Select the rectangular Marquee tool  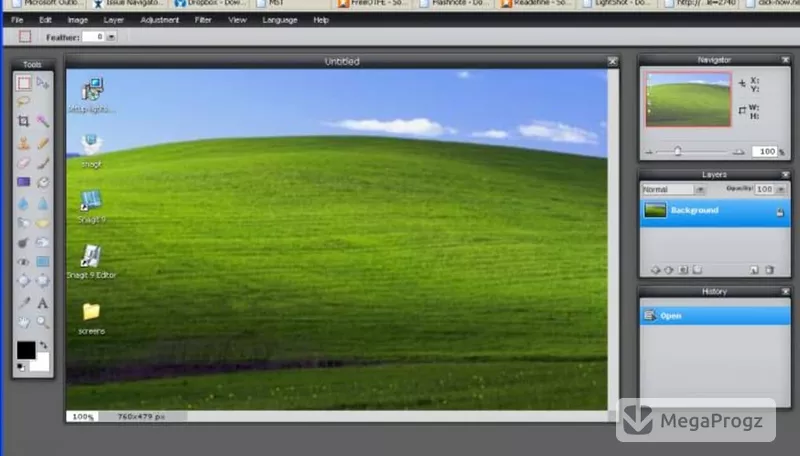click(23, 83)
